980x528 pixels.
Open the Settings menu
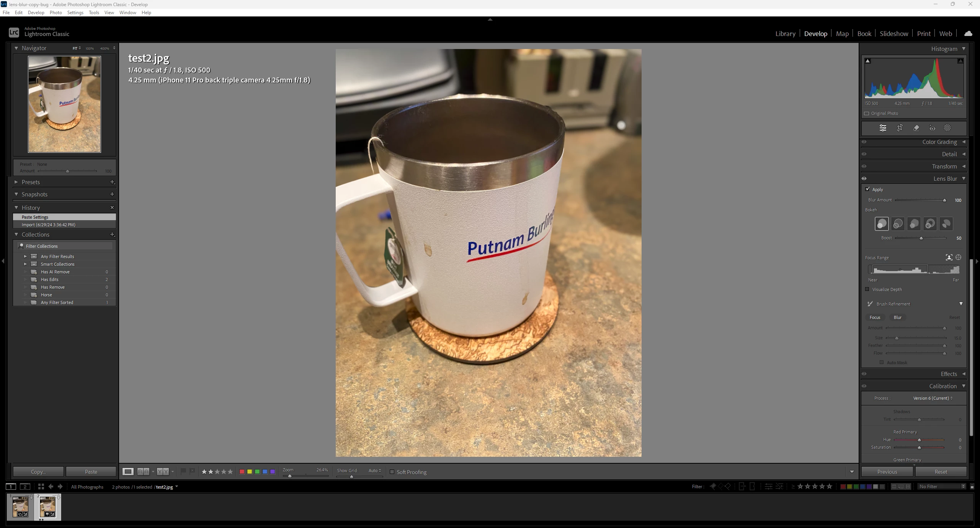[75, 13]
